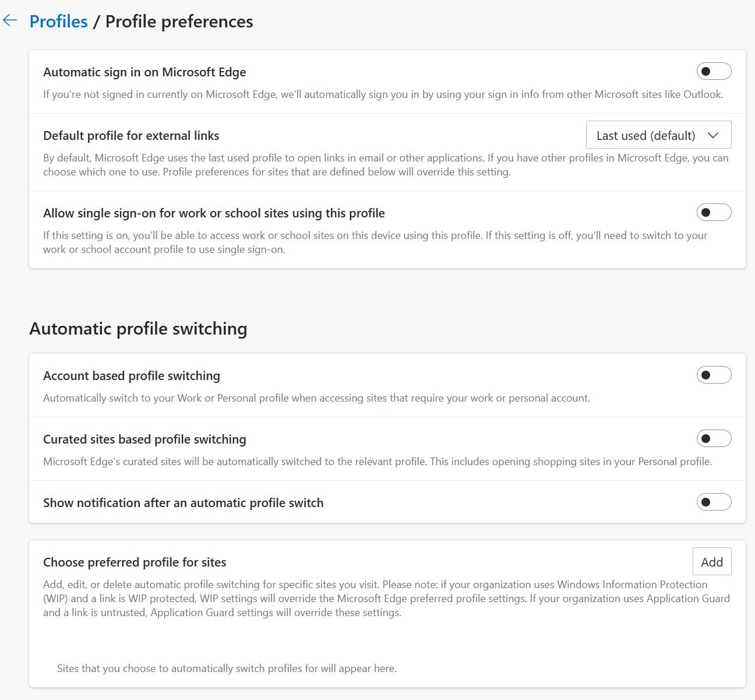Screen dimensions: 755x700
Task: Toggle Account based profile switching off
Action: pyautogui.click(x=714, y=375)
